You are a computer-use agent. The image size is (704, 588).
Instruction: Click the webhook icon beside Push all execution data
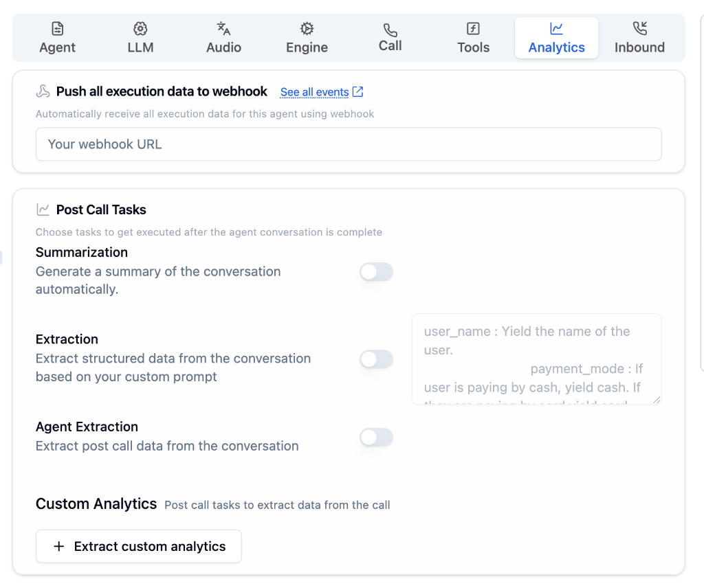(x=42, y=90)
